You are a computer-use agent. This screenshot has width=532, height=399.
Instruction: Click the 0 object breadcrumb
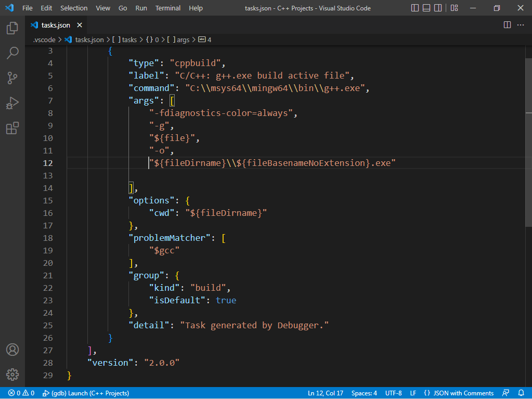click(152, 40)
